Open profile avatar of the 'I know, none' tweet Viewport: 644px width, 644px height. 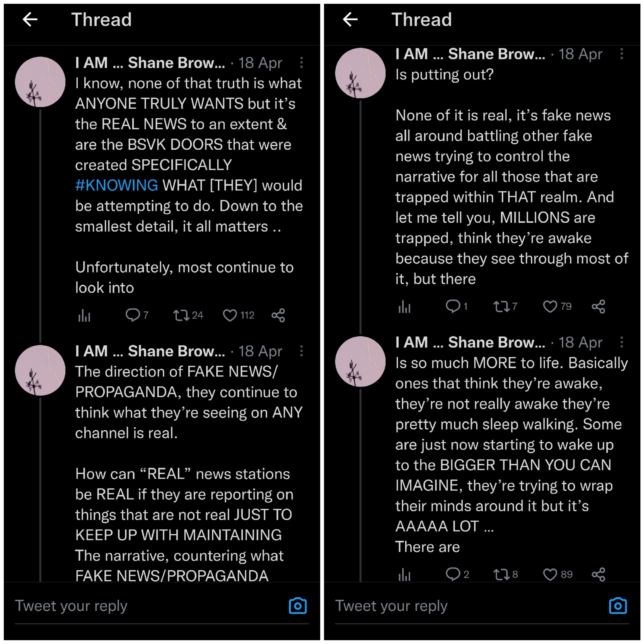tap(40, 82)
